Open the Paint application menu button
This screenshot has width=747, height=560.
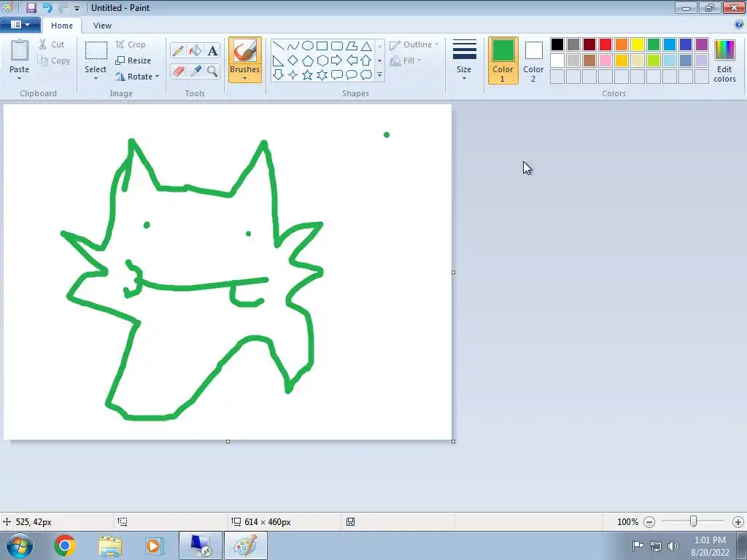click(20, 24)
